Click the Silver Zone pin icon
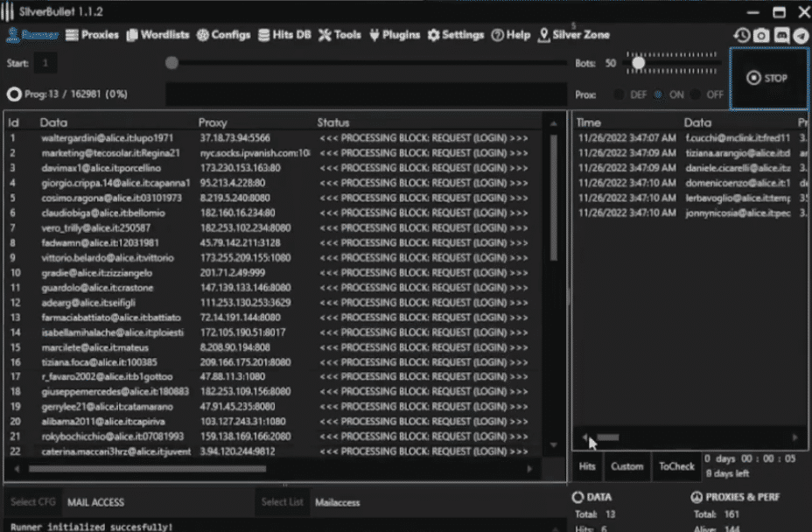 click(543, 35)
